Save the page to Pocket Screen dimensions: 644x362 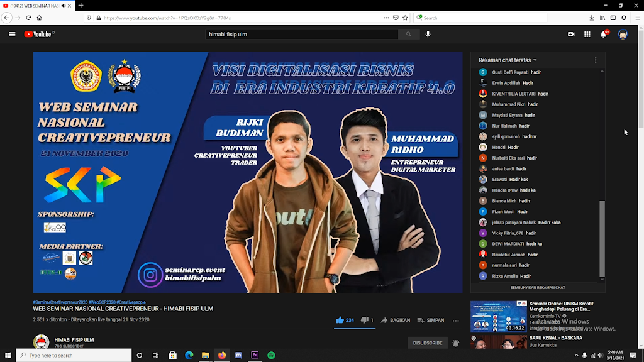396,18
